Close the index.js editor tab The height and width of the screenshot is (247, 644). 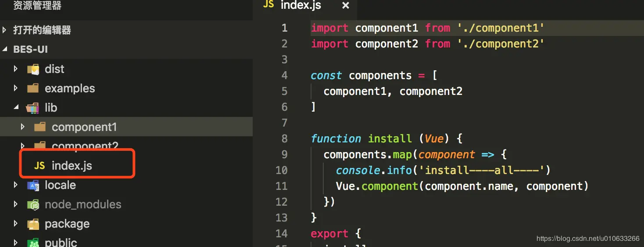(346, 5)
